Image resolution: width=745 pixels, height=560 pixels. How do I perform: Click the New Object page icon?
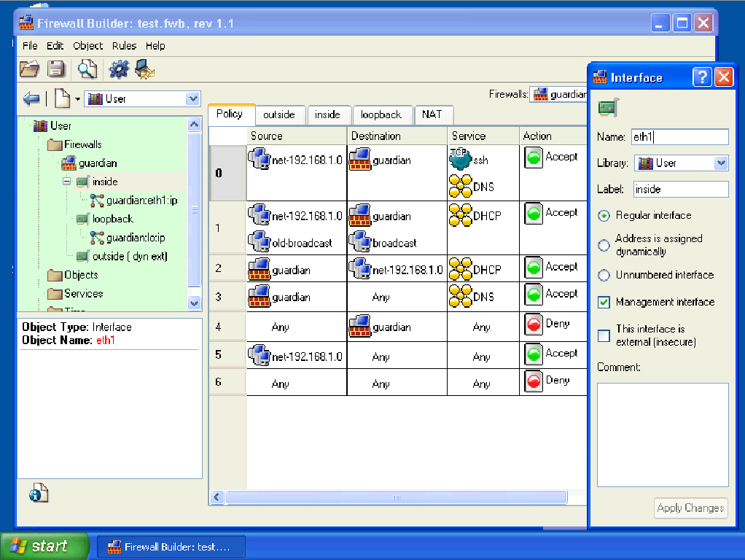pyautogui.click(x=62, y=99)
